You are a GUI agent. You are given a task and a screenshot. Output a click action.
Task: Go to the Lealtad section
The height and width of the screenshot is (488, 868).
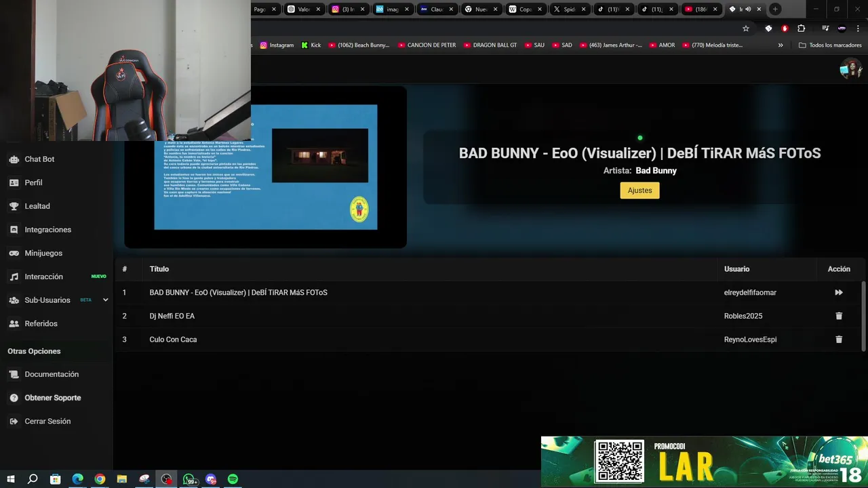click(x=37, y=206)
